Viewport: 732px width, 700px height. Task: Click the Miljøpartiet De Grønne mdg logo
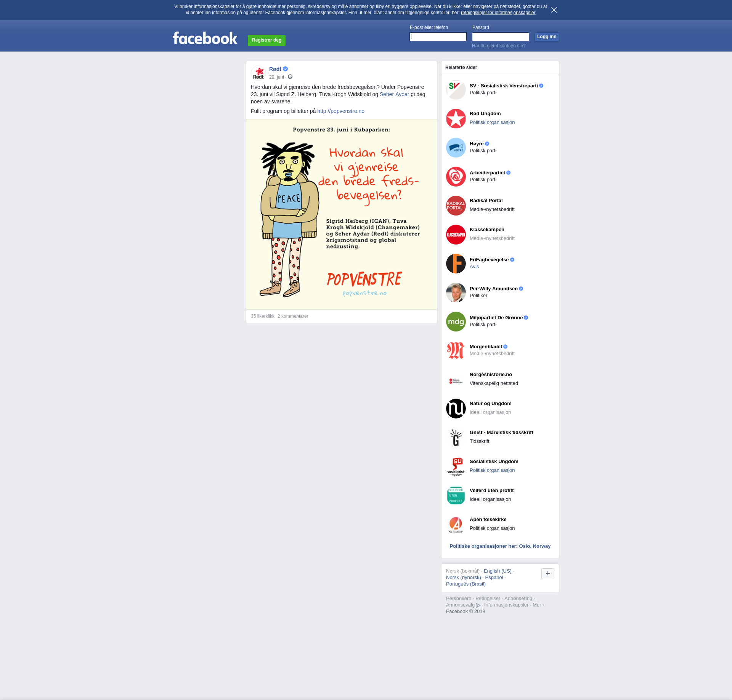(x=456, y=322)
